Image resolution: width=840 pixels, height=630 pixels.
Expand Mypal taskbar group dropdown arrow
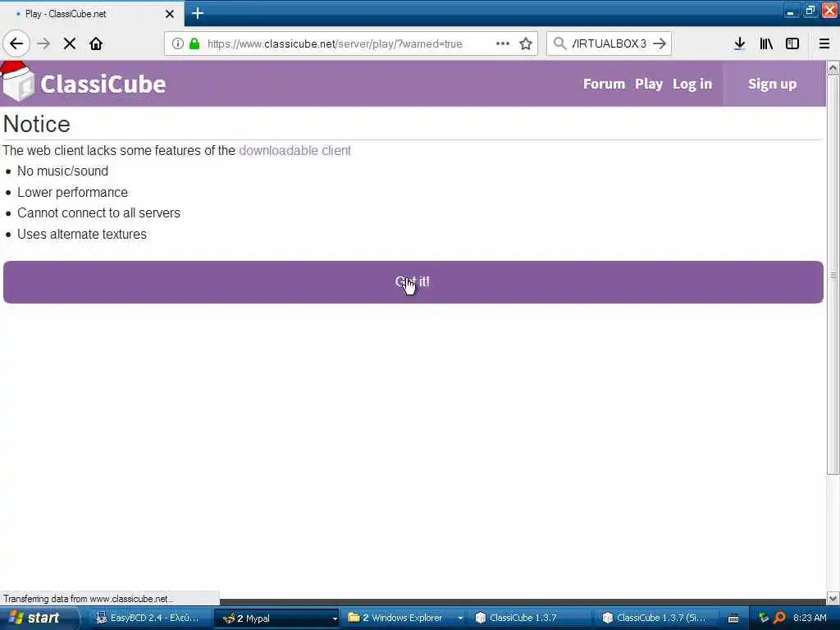[335, 619]
